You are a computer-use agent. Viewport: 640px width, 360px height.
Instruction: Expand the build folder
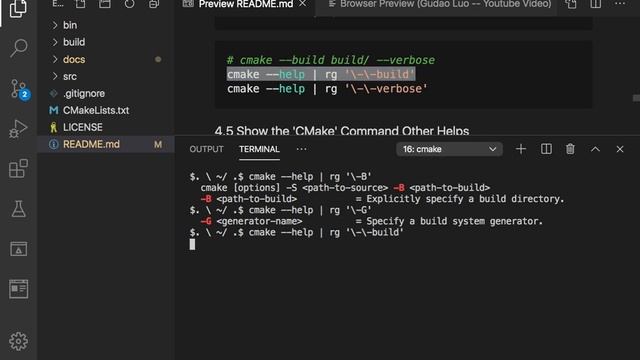point(74,42)
